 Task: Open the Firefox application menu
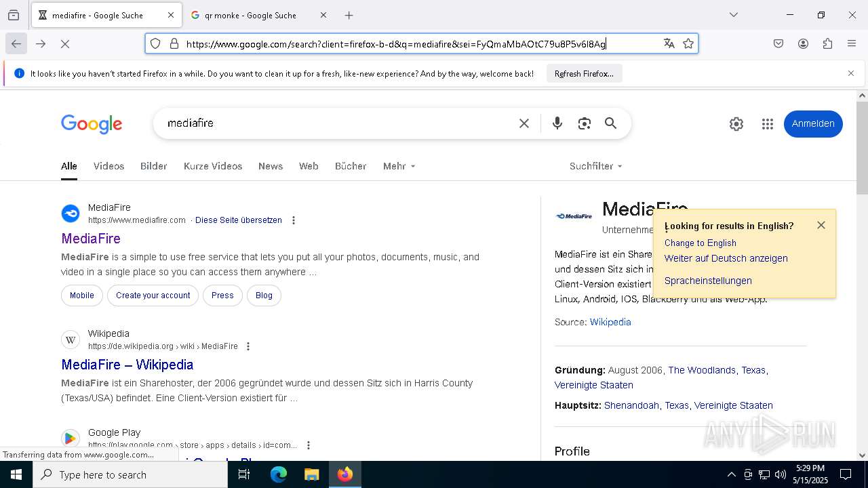click(852, 43)
